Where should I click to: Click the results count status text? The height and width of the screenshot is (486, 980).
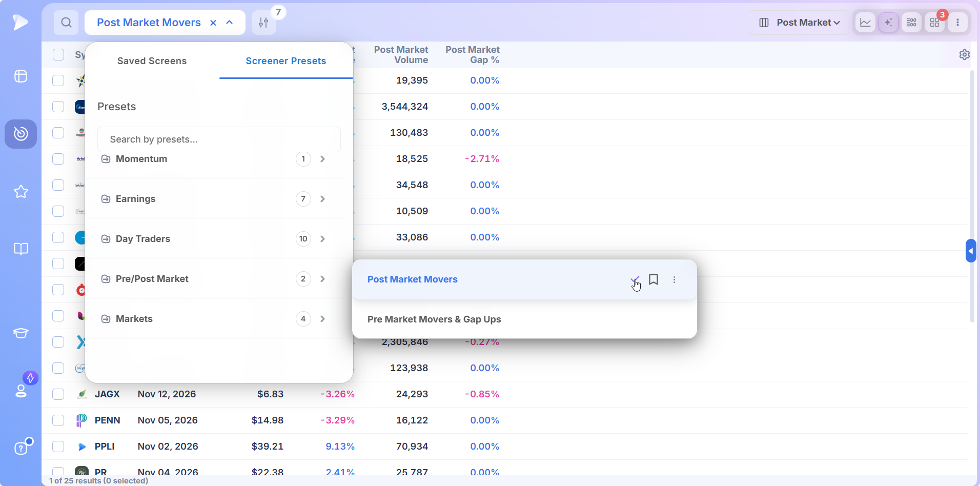pyautogui.click(x=98, y=480)
